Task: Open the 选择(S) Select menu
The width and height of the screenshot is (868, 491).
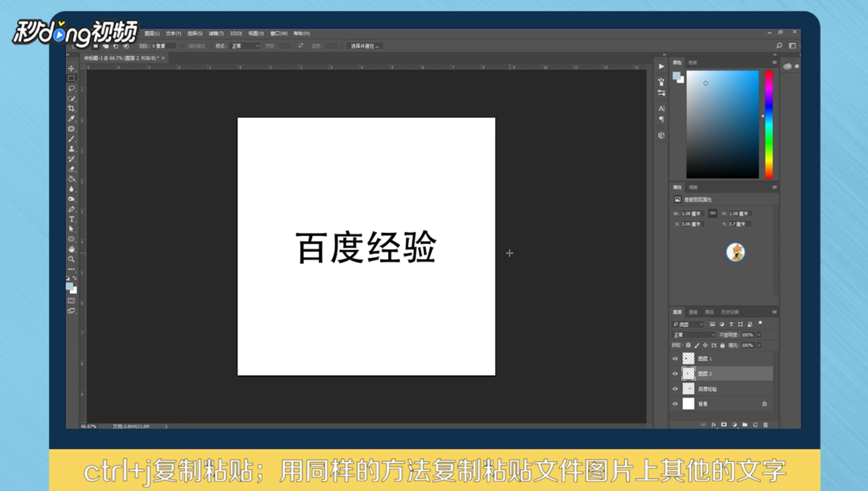Action: click(x=195, y=34)
